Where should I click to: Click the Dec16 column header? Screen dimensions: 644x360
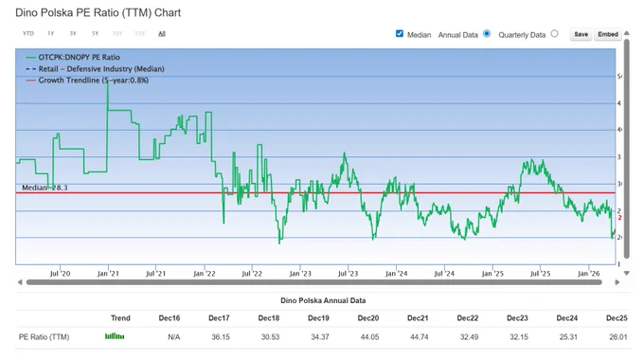(x=170, y=318)
